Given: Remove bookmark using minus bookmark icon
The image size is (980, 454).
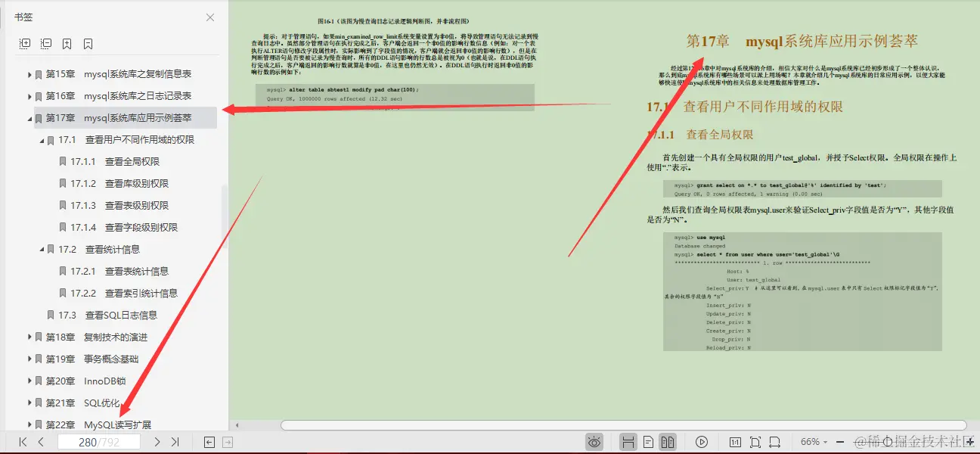Looking at the screenshot, I should click(88, 43).
